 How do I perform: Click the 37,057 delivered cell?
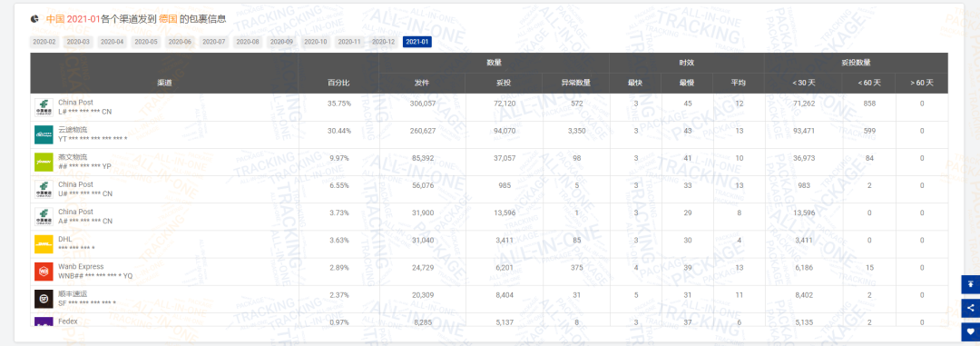tap(505, 158)
